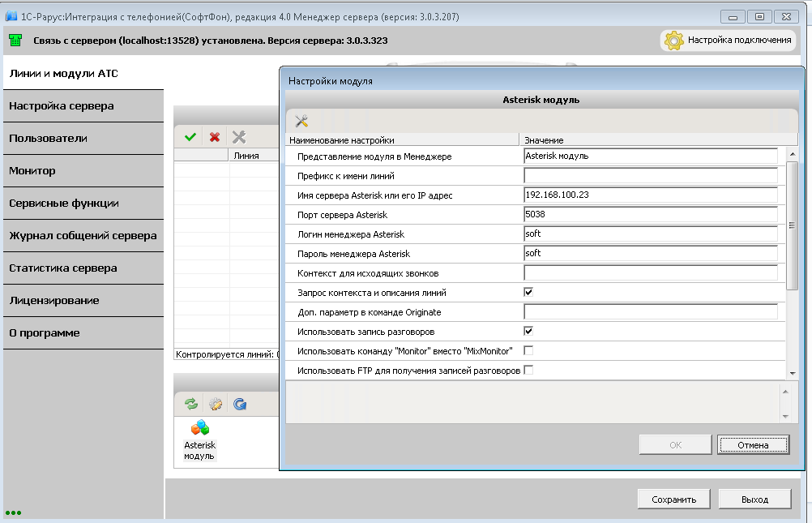Click the green server connection status icon
Image resolution: width=812 pixels, height=523 pixels.
point(15,40)
